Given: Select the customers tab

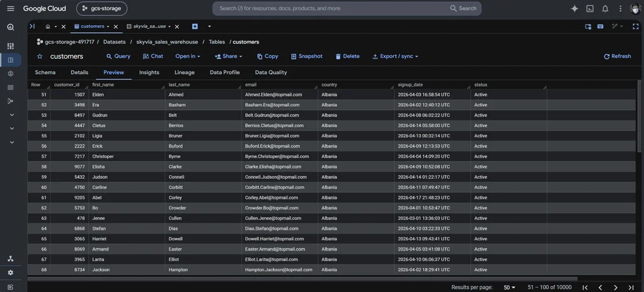Looking at the screenshot, I should 89,26.
